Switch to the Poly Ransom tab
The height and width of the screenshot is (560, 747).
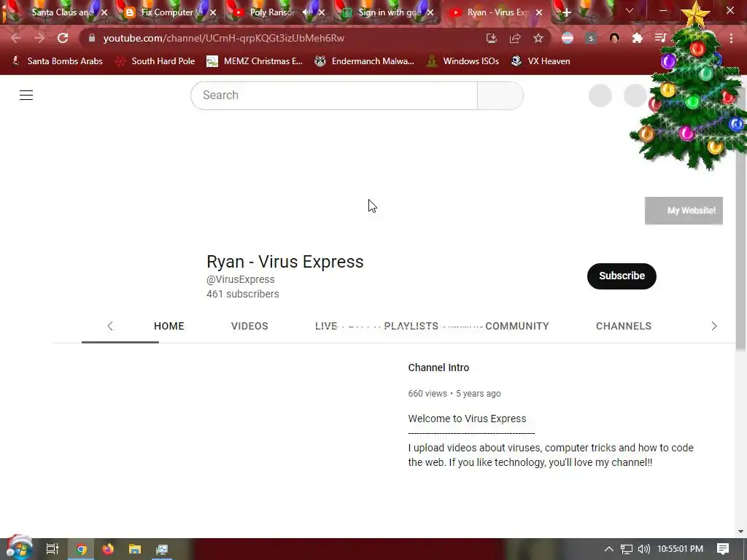tap(271, 12)
